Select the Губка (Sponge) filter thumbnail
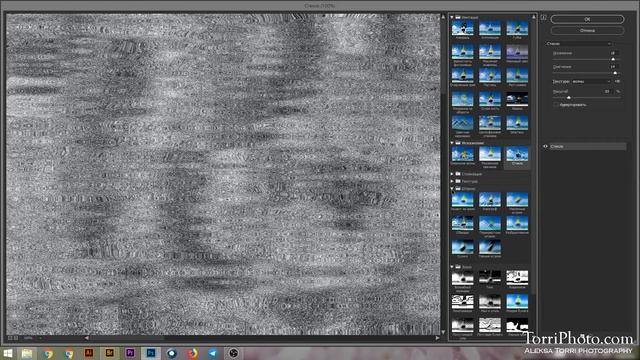Viewport: 640px width, 360px height. (x=517, y=29)
